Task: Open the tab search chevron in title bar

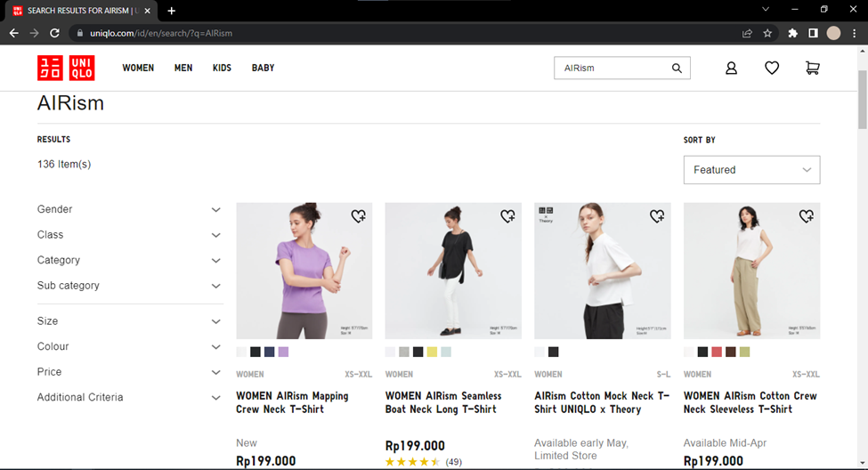Action: (766, 10)
